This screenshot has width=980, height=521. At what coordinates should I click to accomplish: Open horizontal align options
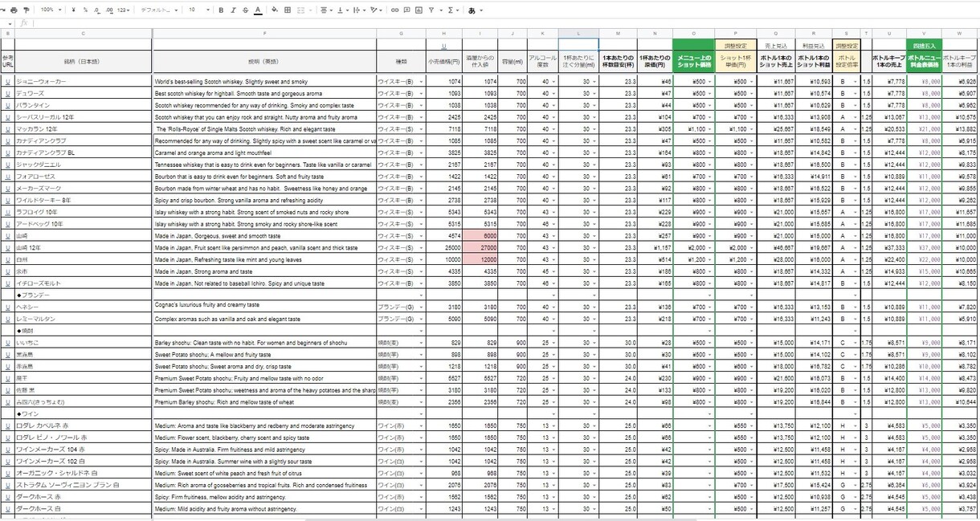point(325,10)
